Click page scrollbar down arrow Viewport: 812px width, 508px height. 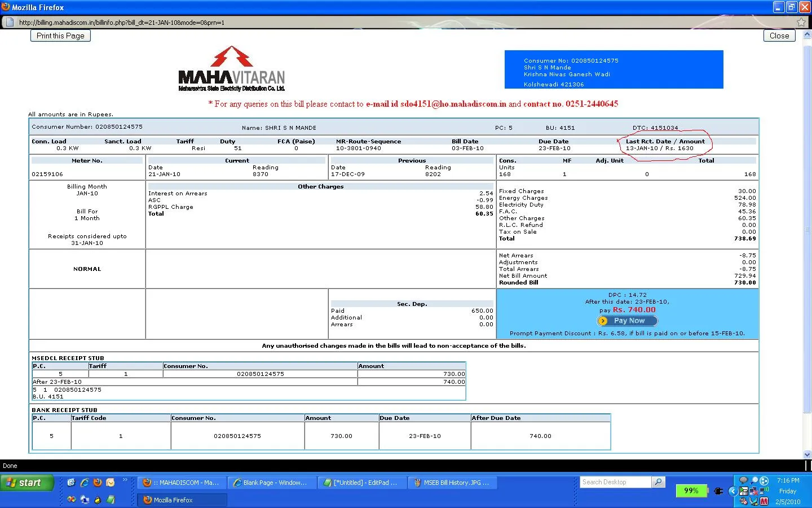tap(807, 454)
